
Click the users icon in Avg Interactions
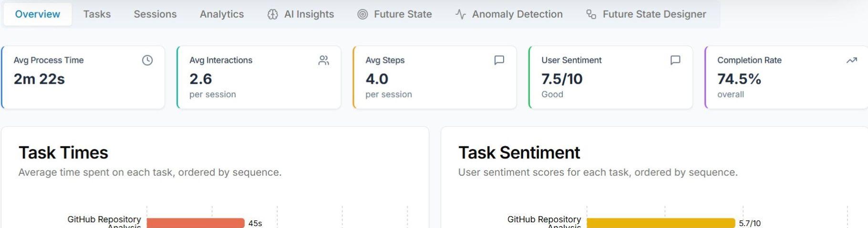coord(323,60)
